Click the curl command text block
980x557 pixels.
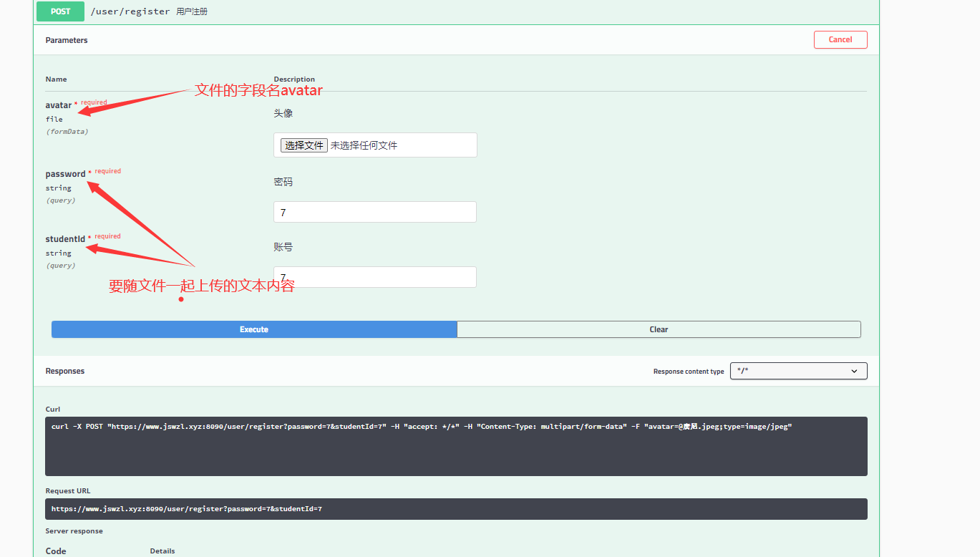tap(456, 447)
